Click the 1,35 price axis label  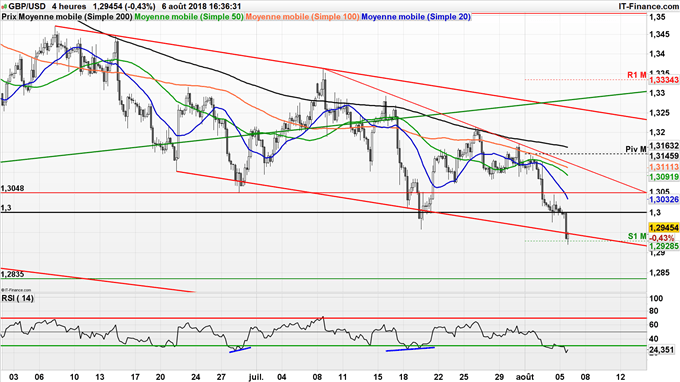click(657, 17)
